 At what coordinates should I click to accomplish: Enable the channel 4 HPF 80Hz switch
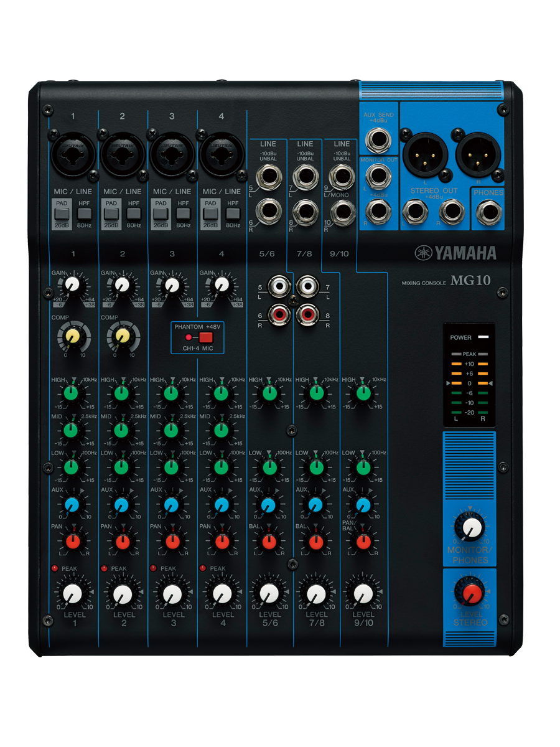pos(233,214)
